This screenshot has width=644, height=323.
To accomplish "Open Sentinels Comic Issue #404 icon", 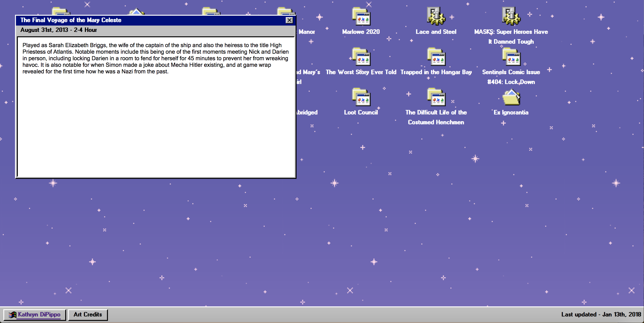I will tap(511, 57).
